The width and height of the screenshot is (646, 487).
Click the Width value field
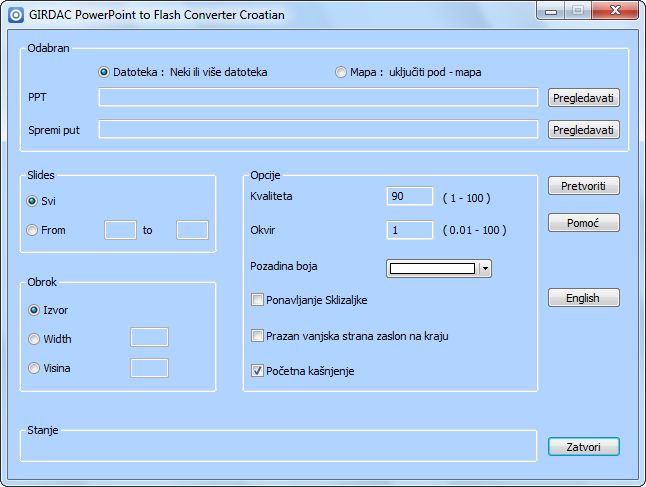click(x=149, y=337)
